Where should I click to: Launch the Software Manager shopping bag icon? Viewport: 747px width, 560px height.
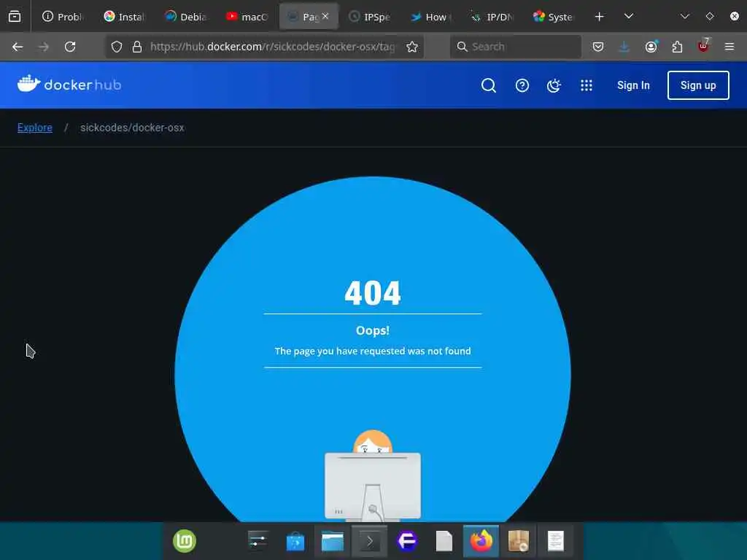click(x=295, y=542)
